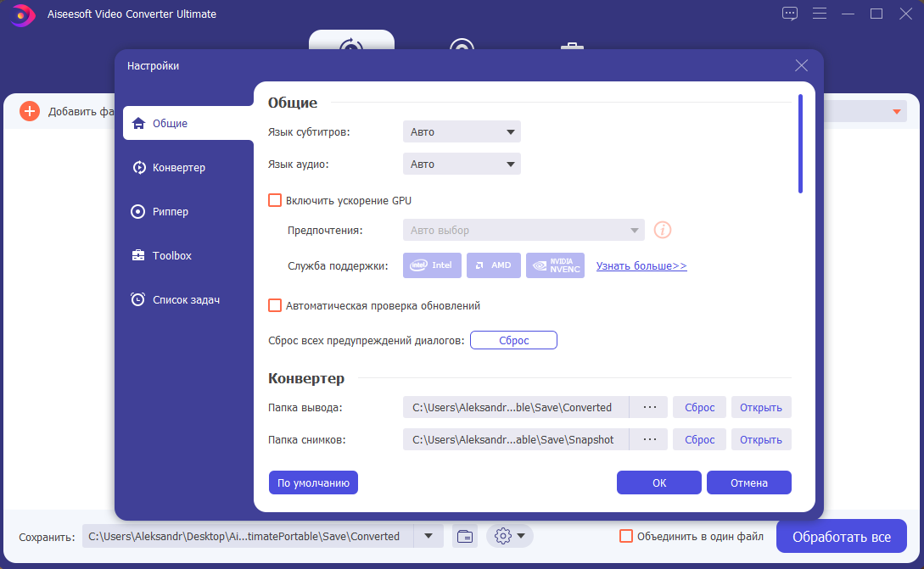Click the NVIDIA NVENC support badge
This screenshot has width=924, height=569.
click(x=555, y=265)
